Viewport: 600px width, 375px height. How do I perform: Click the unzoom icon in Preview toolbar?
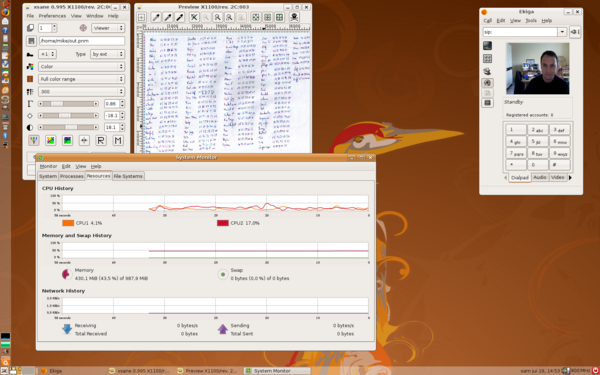194,17
